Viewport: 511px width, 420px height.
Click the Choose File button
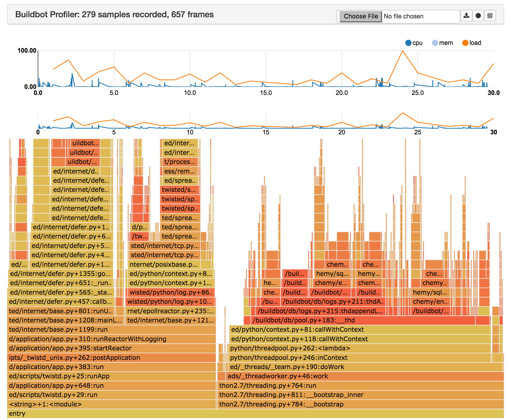pos(361,16)
